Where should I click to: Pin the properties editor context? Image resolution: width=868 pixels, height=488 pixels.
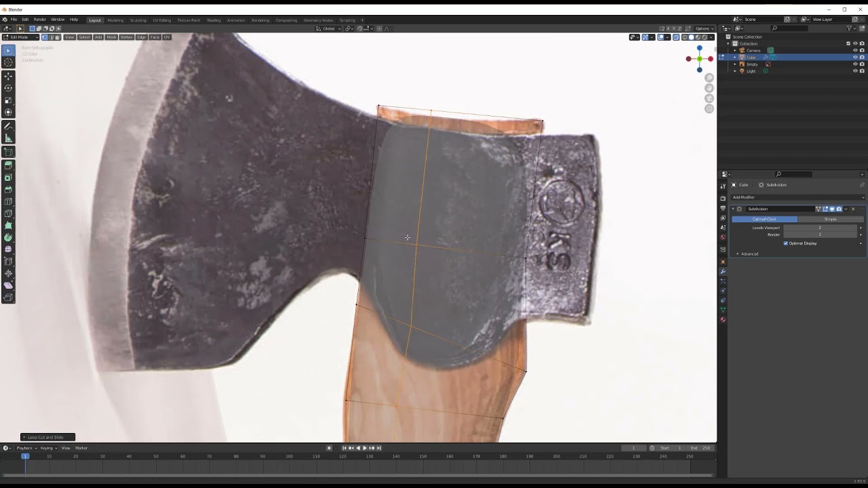[x=862, y=185]
